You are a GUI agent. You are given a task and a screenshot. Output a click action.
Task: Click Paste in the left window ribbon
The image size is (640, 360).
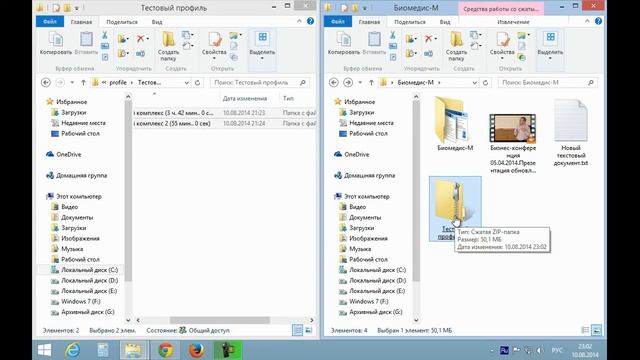pyautogui.click(x=86, y=43)
